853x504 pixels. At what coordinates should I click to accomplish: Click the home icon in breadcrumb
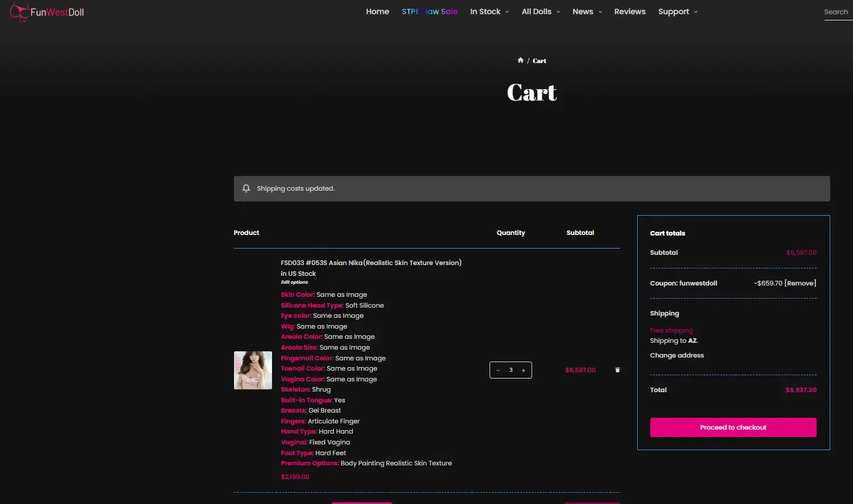click(x=520, y=60)
